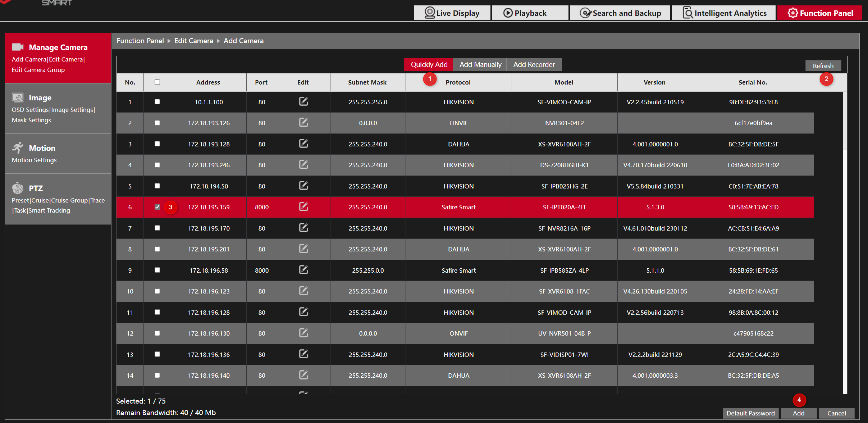Click the Manage Camera icon
Image resolution: width=868 pixels, height=423 pixels.
18,47
